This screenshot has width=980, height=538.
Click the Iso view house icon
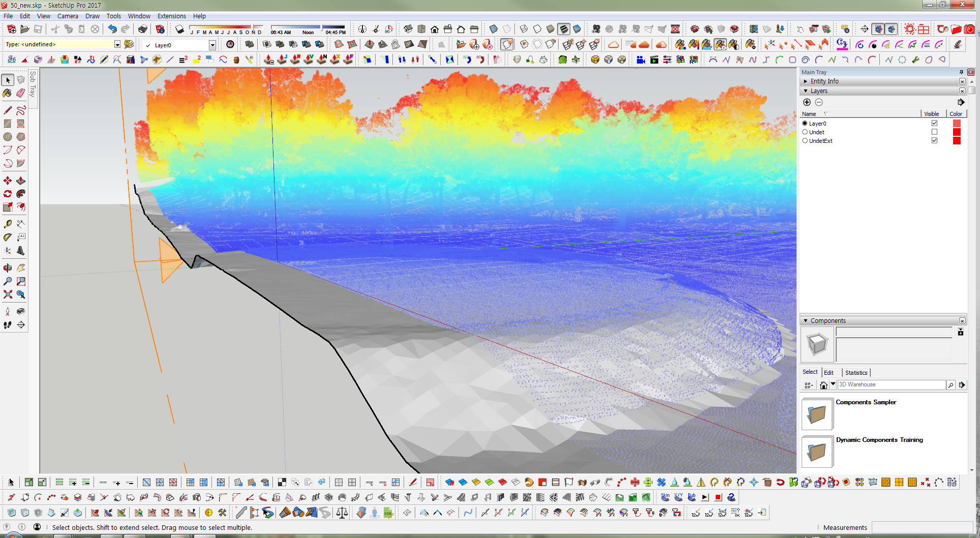pyautogui.click(x=408, y=29)
